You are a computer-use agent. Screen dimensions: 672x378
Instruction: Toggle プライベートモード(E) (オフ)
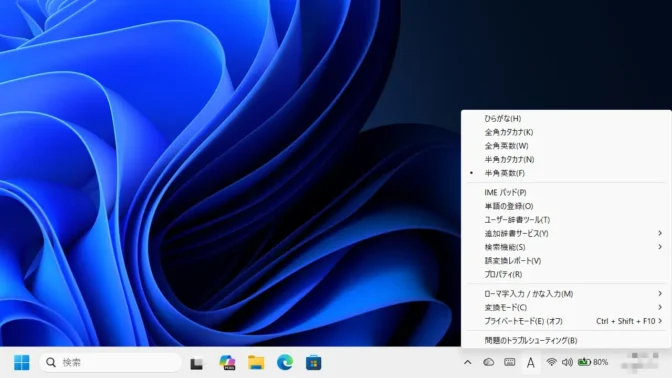(x=566, y=321)
